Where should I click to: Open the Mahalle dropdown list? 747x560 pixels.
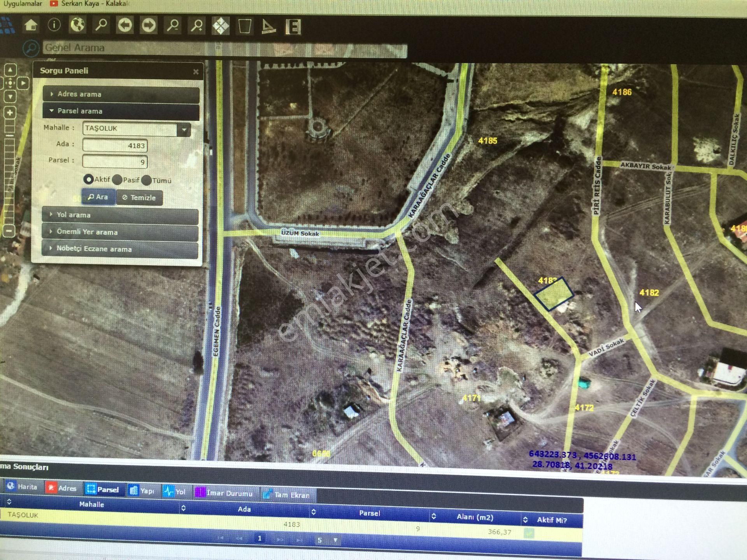coord(184,129)
